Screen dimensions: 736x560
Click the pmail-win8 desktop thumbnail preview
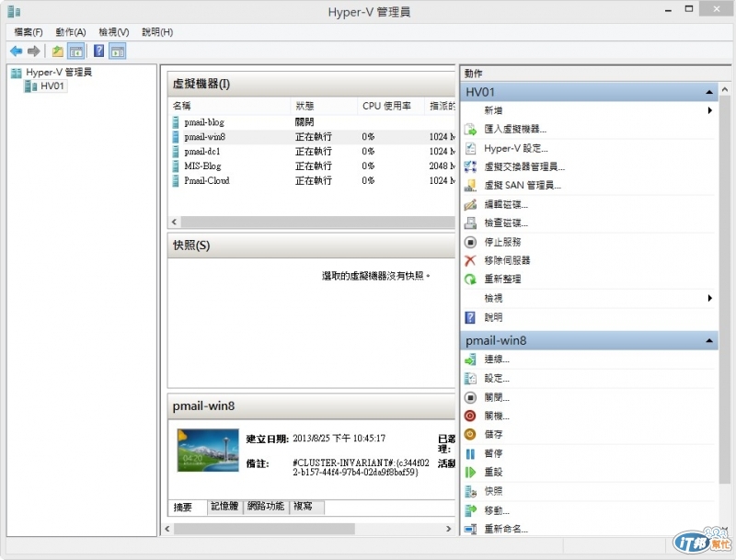(x=208, y=450)
